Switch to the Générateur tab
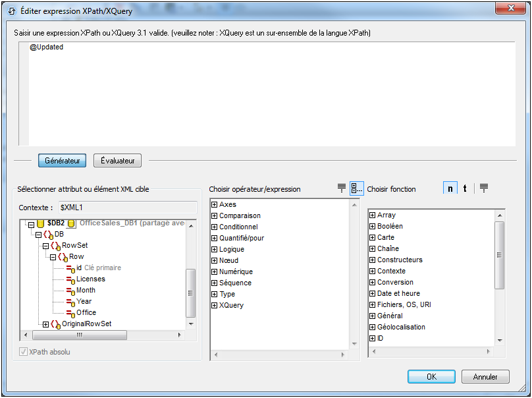Image resolution: width=532 pixels, height=398 pixels. 62,160
